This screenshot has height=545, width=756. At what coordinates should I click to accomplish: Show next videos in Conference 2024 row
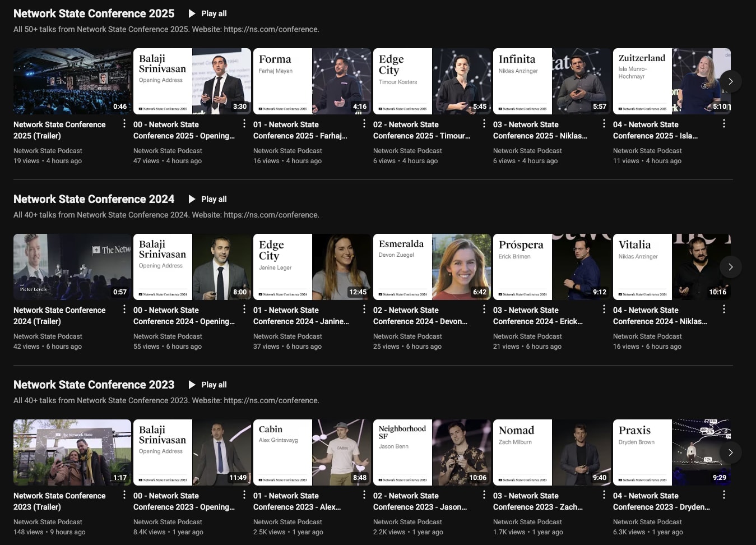730,267
